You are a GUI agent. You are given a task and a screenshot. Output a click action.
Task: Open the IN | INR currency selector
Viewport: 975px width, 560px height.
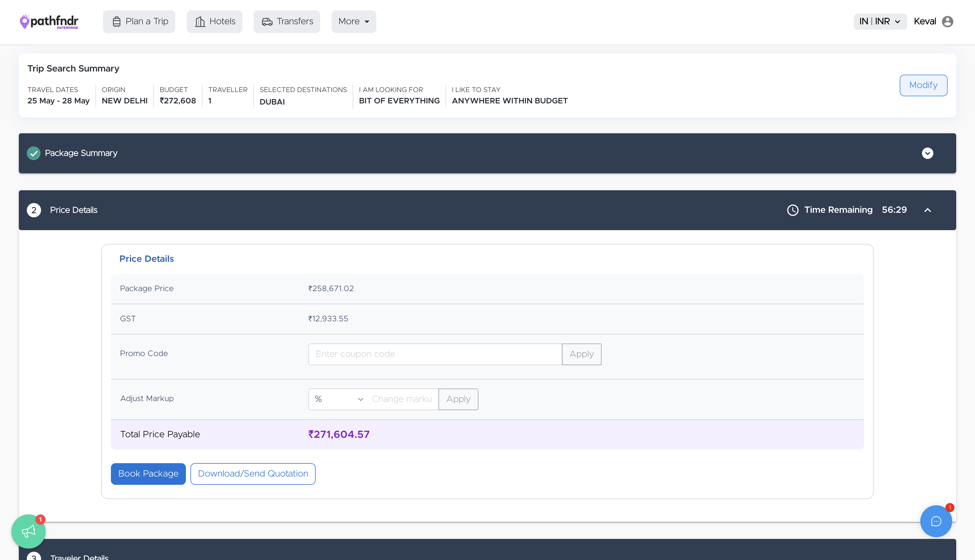click(880, 22)
